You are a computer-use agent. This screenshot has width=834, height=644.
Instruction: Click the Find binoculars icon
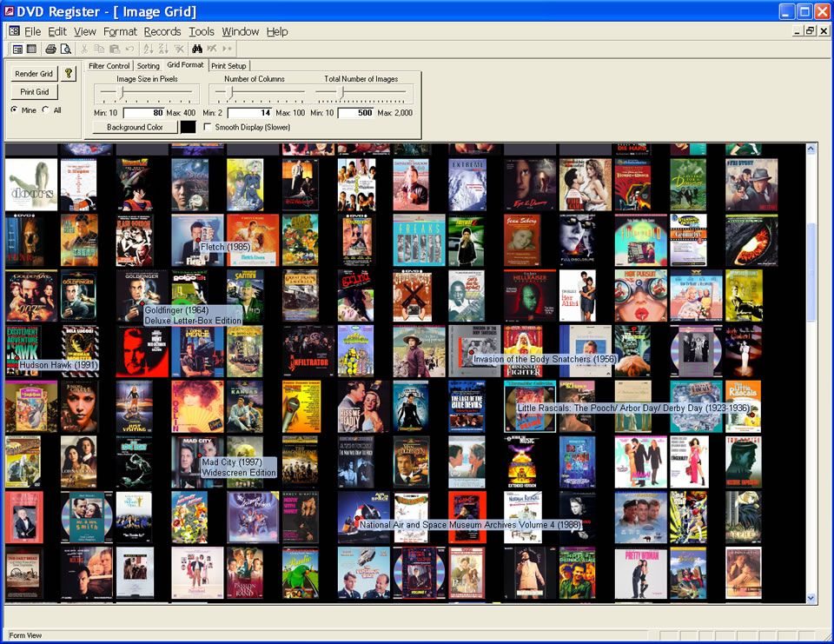(197, 49)
